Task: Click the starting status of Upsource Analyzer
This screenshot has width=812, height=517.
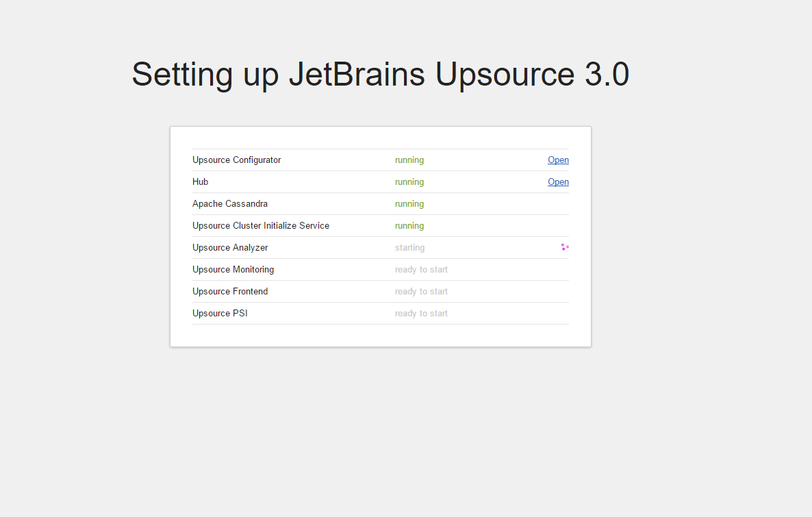Action: [x=409, y=248]
